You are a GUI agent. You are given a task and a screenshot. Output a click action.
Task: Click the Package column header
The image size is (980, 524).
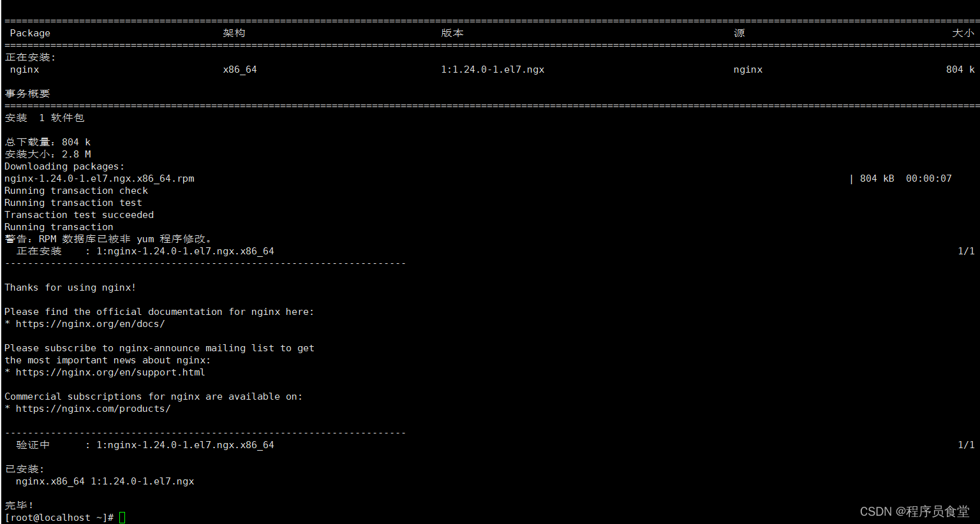(30, 33)
